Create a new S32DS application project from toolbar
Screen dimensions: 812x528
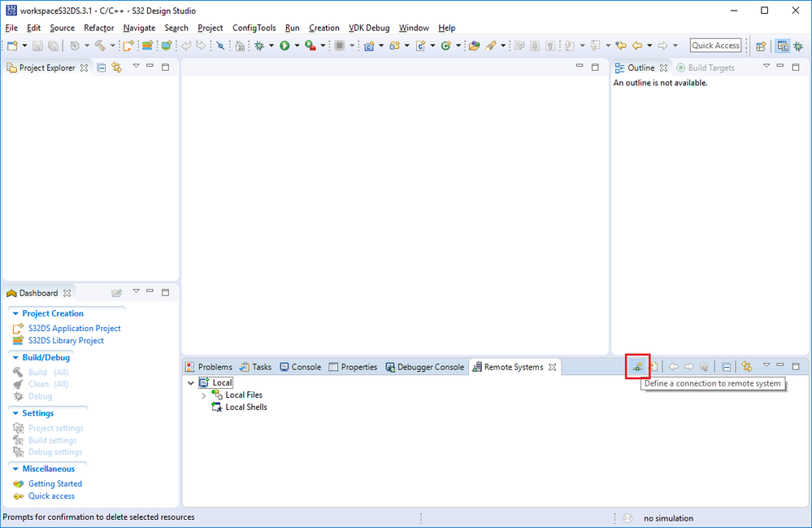[x=128, y=46]
